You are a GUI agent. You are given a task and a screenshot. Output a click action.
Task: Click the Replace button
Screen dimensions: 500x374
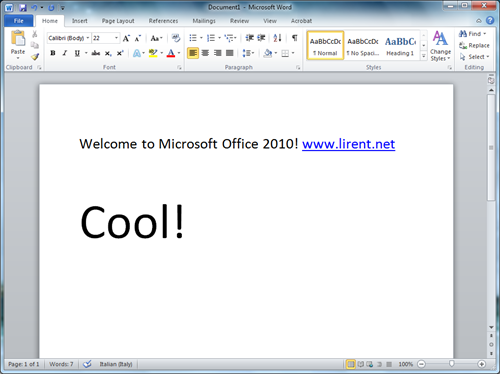pyautogui.click(x=474, y=45)
